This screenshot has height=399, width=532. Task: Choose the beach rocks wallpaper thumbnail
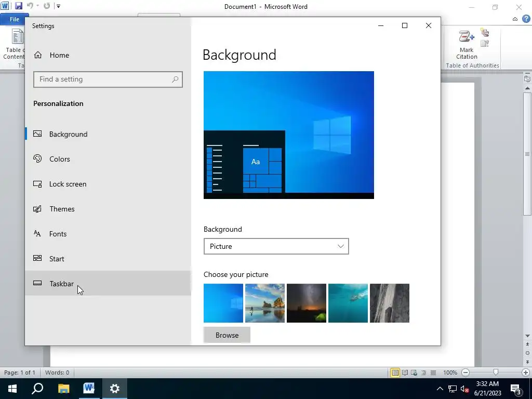tap(264, 303)
